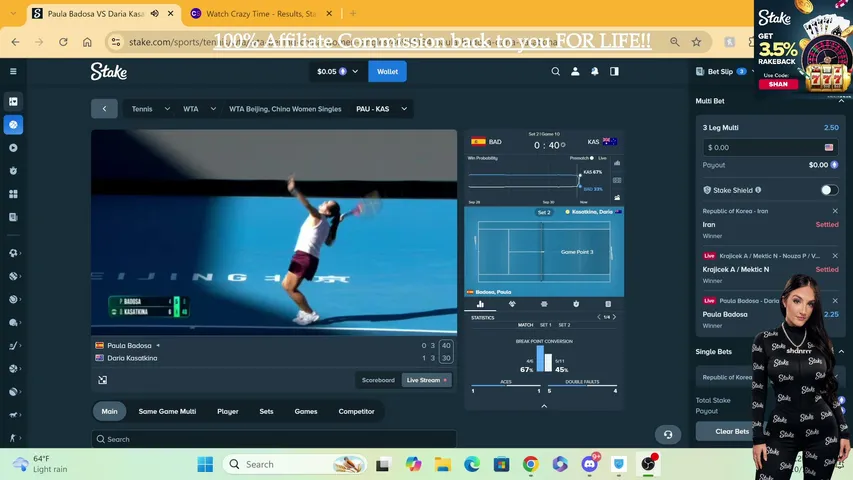853x480 pixels.
Task: Open the Live events play icon
Action: click(x=13, y=148)
